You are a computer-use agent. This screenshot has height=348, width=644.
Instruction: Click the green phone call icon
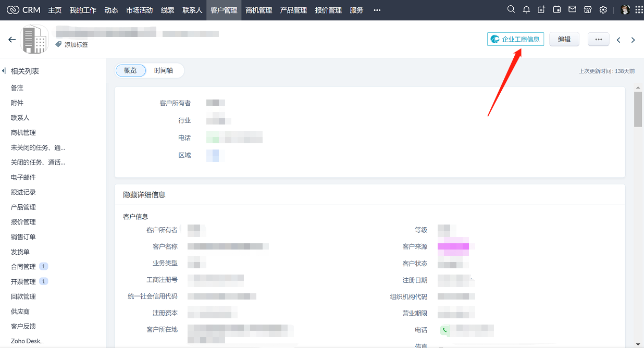point(445,330)
